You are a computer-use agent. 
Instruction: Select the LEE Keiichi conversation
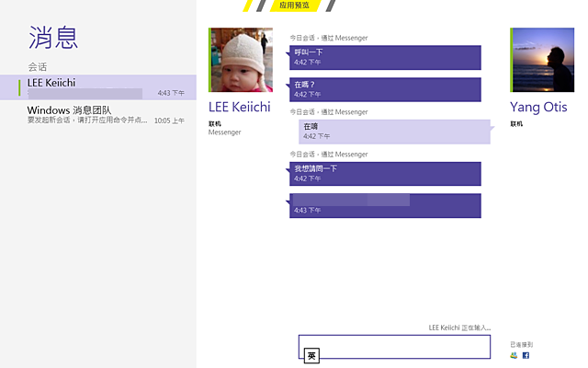coord(98,87)
